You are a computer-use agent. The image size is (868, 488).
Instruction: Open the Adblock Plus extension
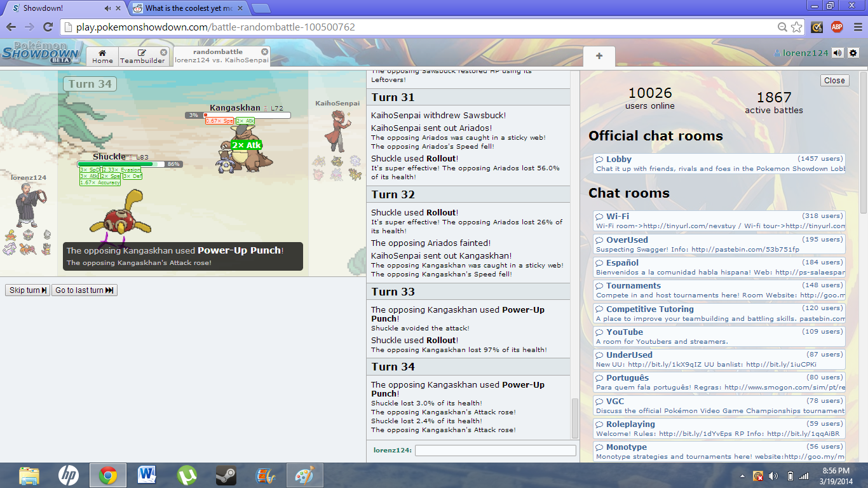pos(836,27)
